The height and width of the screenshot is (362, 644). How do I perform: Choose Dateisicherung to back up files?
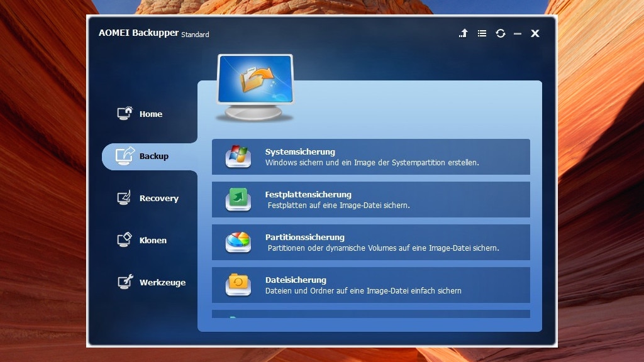pos(371,284)
